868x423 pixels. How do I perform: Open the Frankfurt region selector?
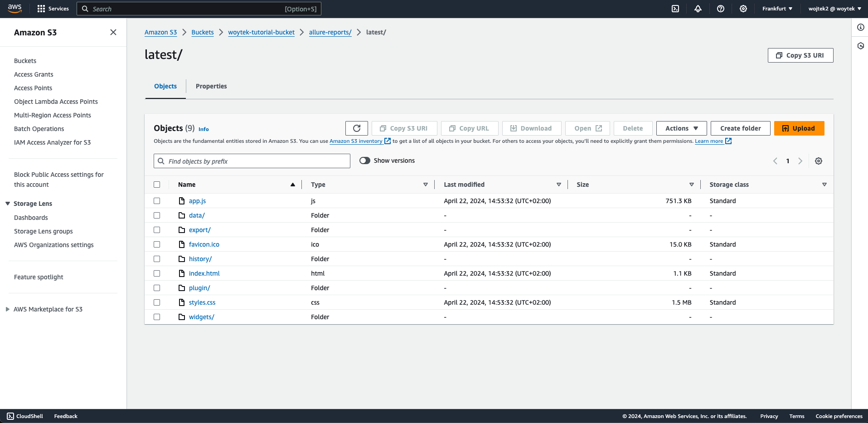tap(776, 9)
